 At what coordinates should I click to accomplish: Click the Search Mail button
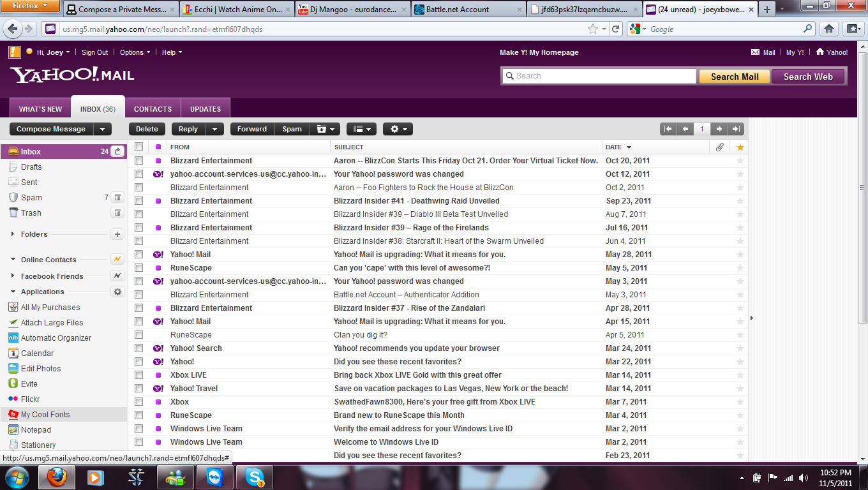pos(735,77)
